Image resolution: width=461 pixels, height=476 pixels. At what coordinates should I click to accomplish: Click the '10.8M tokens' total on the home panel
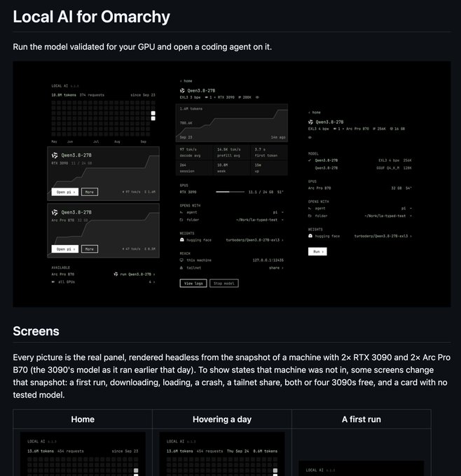click(64, 95)
